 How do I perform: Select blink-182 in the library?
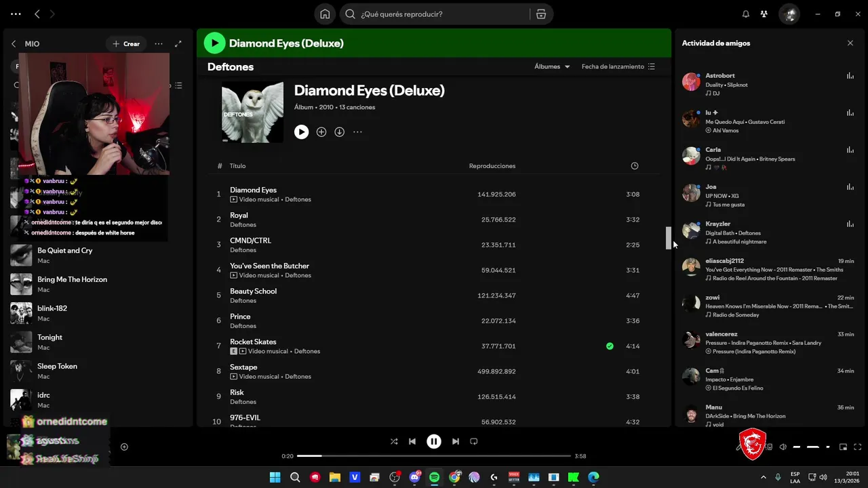point(98,313)
